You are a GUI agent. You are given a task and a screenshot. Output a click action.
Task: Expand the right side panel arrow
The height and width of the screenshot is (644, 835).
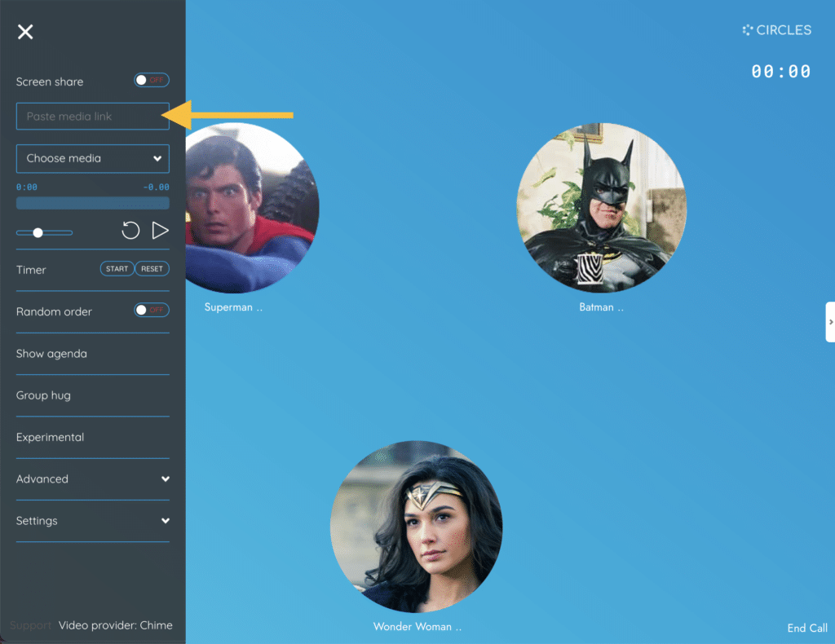click(830, 322)
